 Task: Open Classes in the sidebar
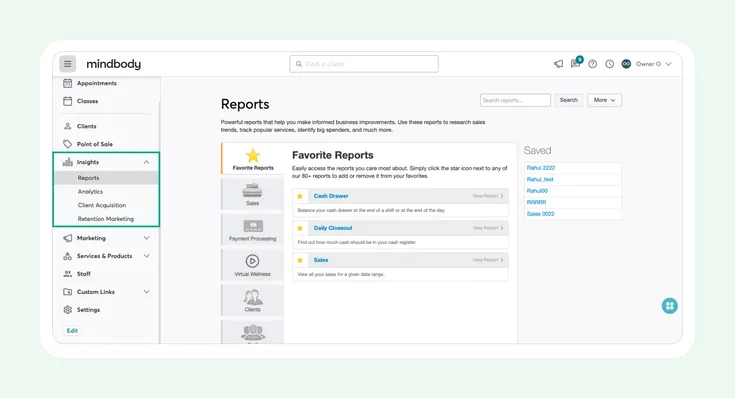point(87,101)
